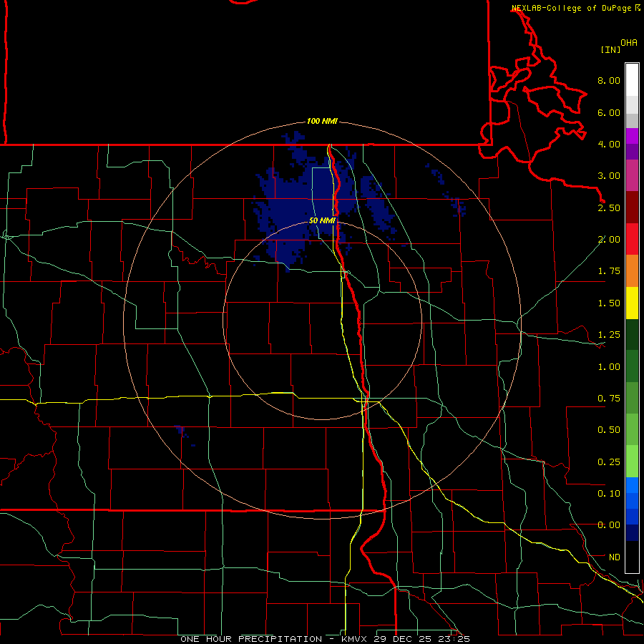Click the 8.00 legend value
The image size is (644, 644).
(x=609, y=80)
